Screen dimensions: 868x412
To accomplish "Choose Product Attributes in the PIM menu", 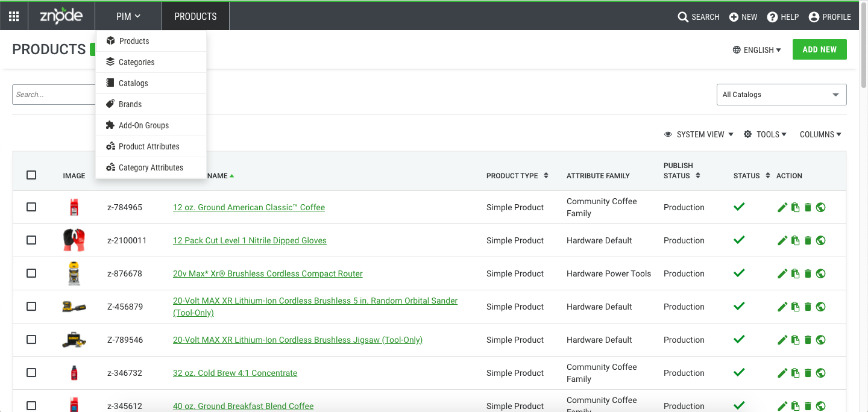I will click(149, 146).
